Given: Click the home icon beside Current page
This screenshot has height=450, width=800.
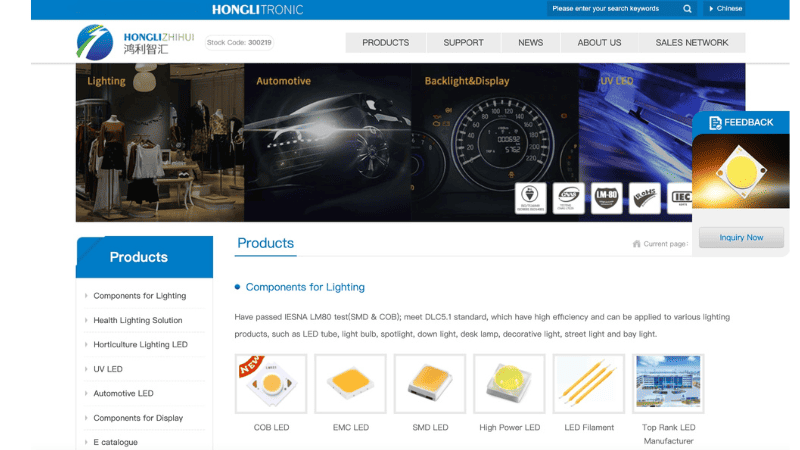Looking at the screenshot, I should click(636, 244).
